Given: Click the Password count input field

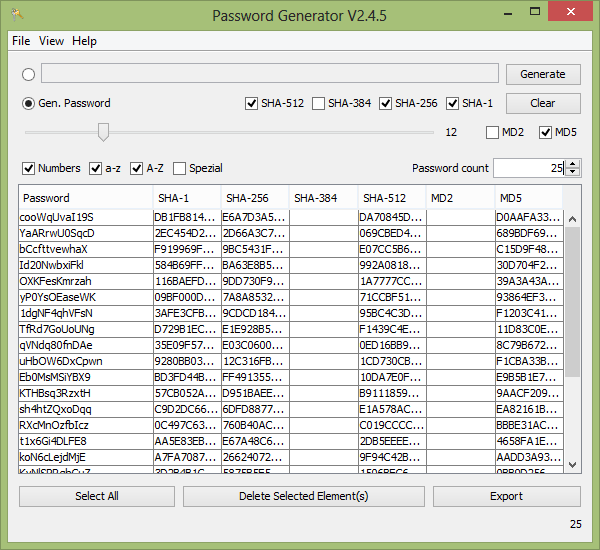Looking at the screenshot, I should [x=529, y=168].
